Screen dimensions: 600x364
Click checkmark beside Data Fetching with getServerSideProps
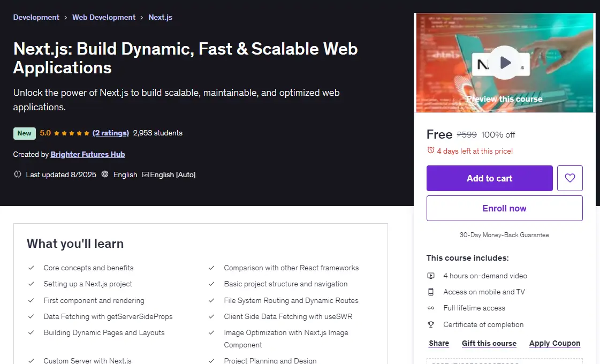coord(32,316)
